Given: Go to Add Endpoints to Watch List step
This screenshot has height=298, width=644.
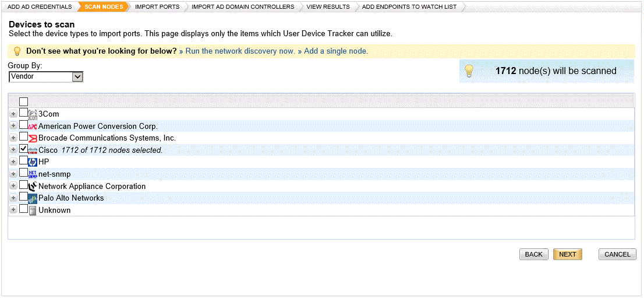Looking at the screenshot, I should tap(409, 6).
